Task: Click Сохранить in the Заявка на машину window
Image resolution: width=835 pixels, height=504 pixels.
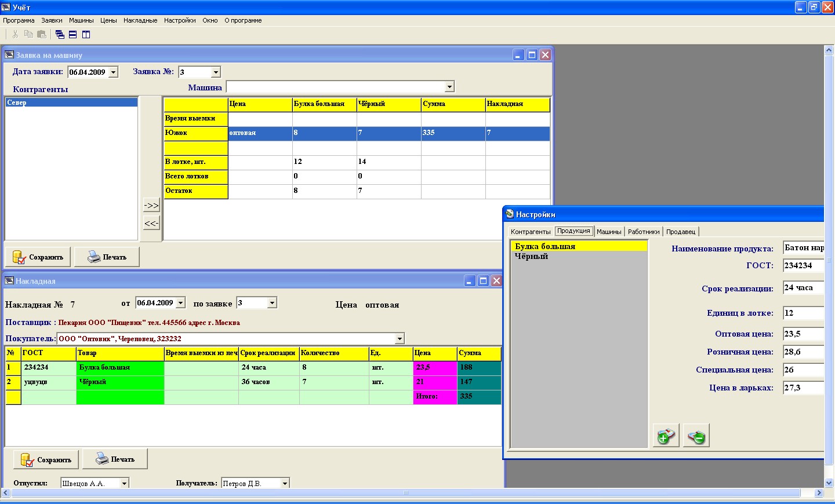Action: pyautogui.click(x=38, y=257)
